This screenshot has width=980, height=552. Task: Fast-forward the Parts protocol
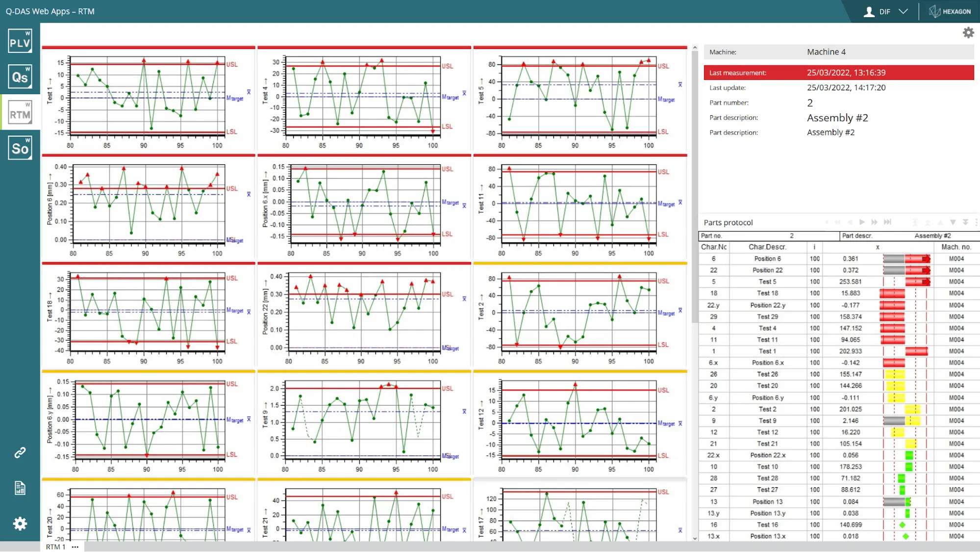(x=874, y=222)
